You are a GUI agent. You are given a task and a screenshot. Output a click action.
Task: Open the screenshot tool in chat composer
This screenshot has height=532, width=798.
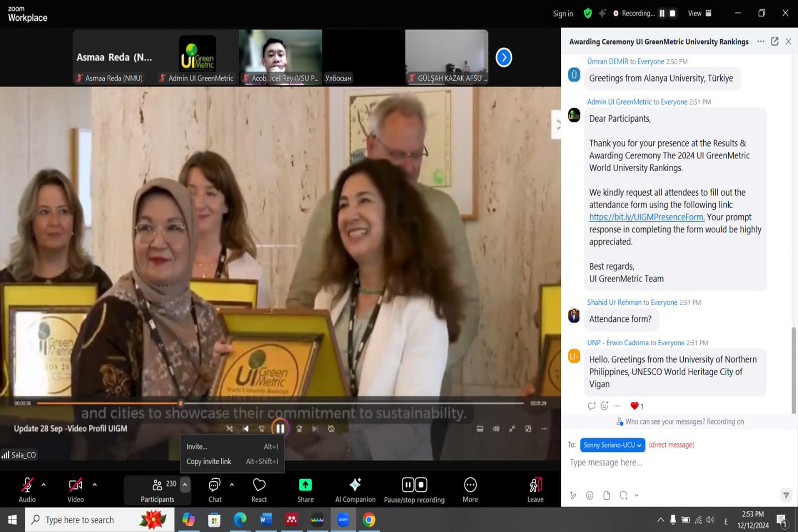[623, 495]
